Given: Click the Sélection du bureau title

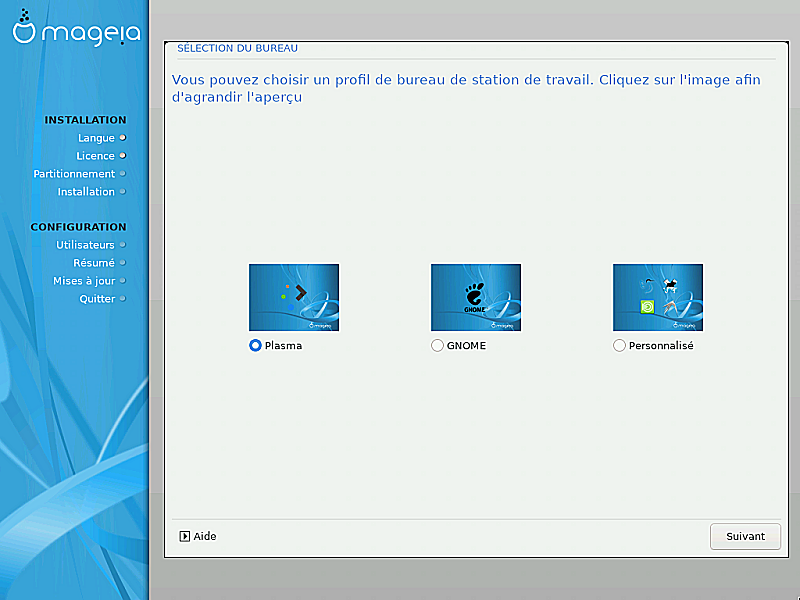Looking at the screenshot, I should (x=237, y=48).
